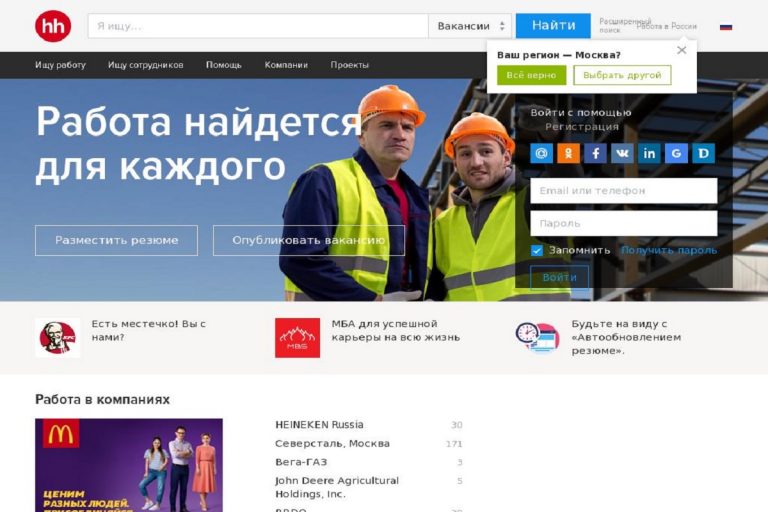Sign in with Facebook icon

coord(595,153)
